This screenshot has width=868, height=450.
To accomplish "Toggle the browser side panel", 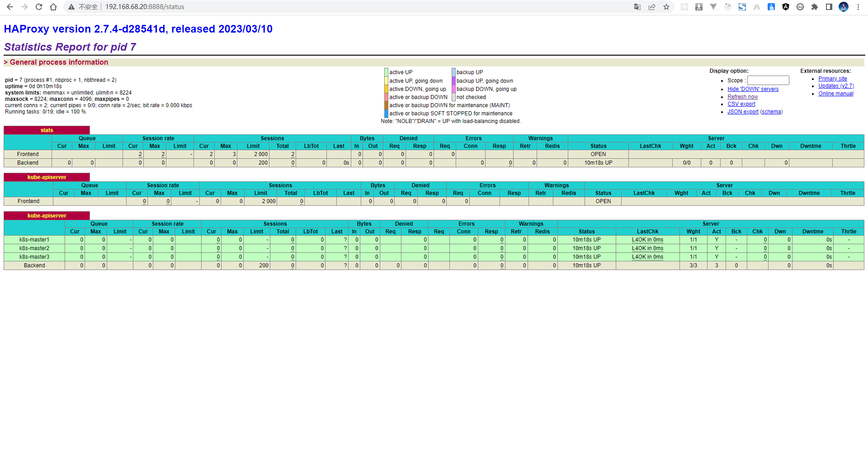I will [x=829, y=7].
